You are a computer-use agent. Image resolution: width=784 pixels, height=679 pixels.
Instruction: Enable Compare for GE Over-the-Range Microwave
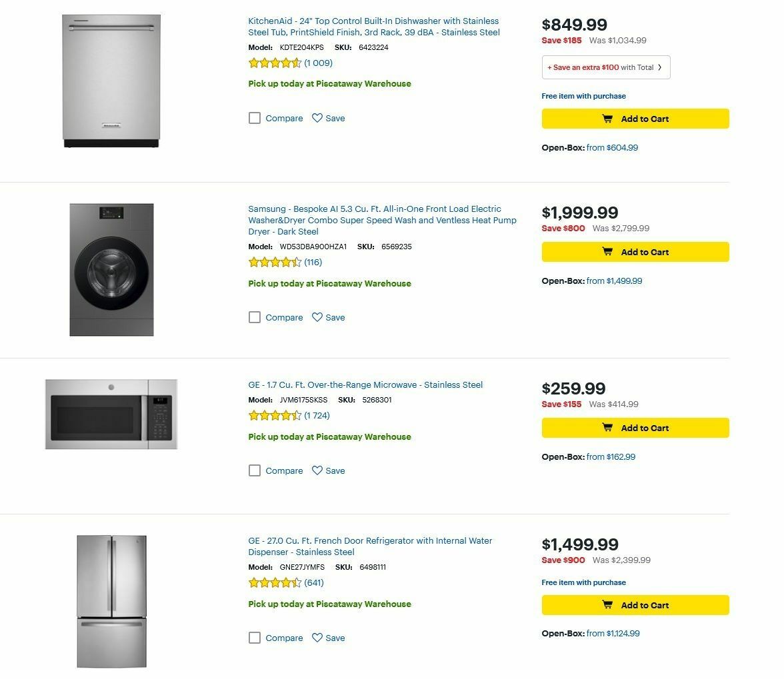pos(255,470)
